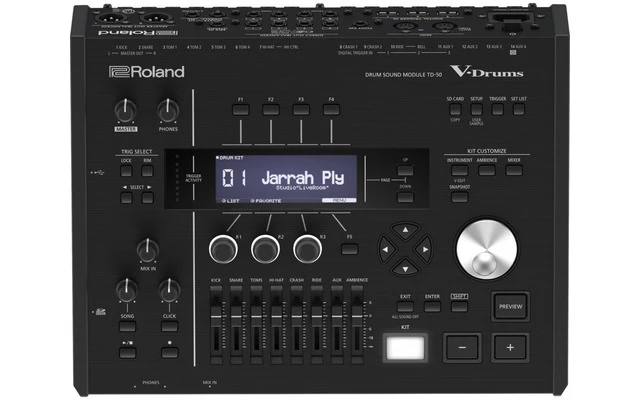Tap the PAGE DOWN button
Viewport: 640px width, 400px height.
click(405, 198)
